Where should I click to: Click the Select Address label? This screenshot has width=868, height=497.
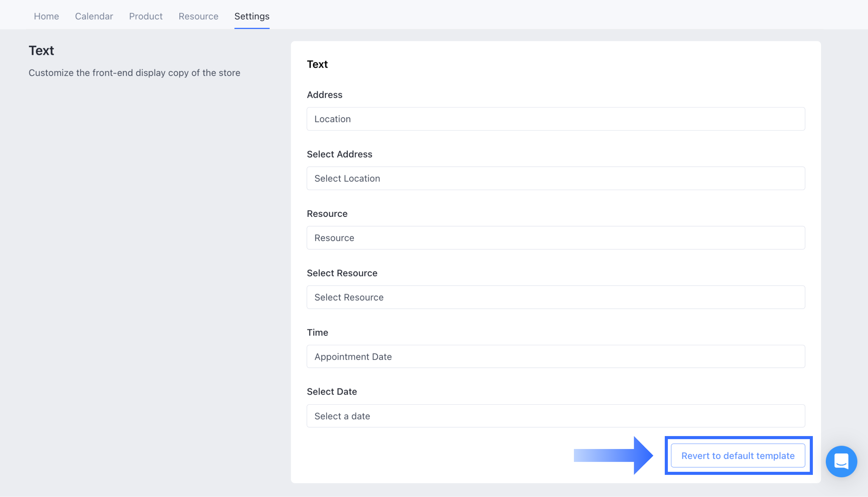click(339, 154)
